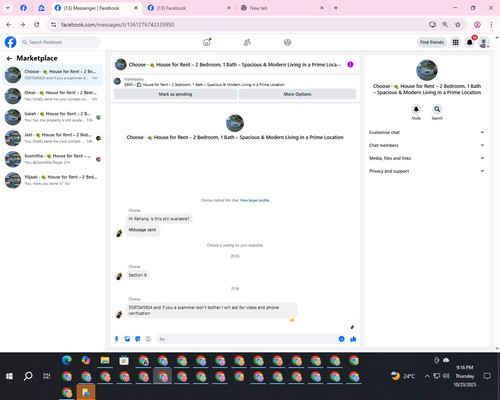
Task: Open the Susmitha conversation in list
Action: pos(53,159)
